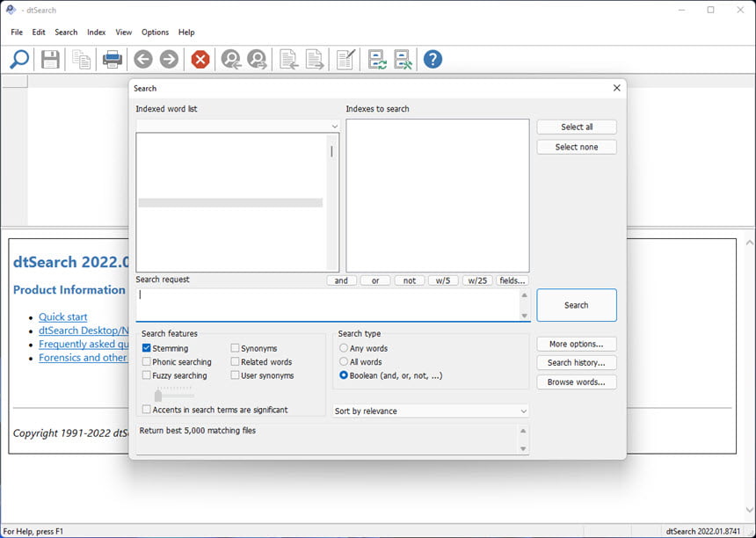
Task: Tick the Synonyms checkbox
Action: coord(235,347)
